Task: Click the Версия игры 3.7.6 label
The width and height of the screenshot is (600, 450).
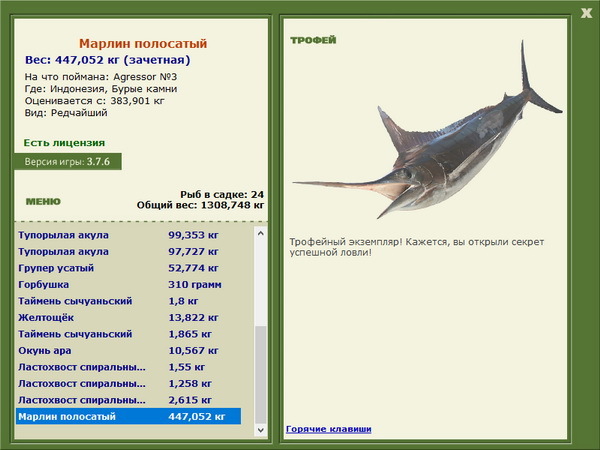Action: (67, 161)
